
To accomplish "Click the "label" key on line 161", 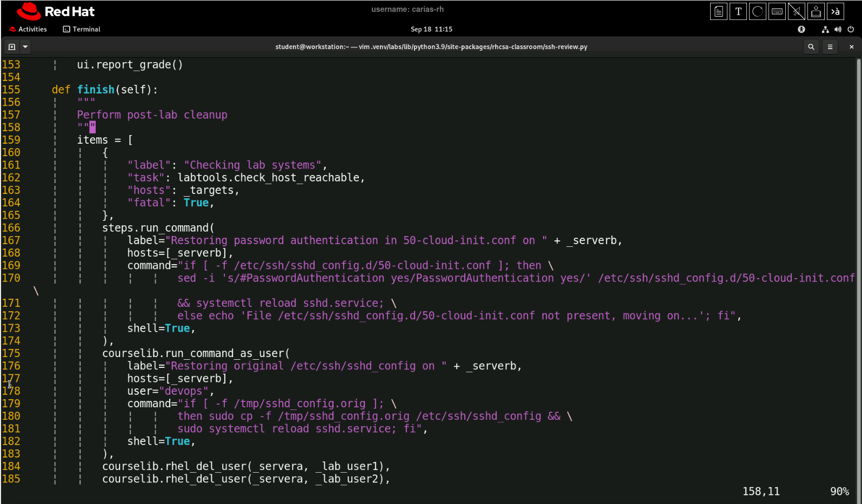I will point(149,165).
